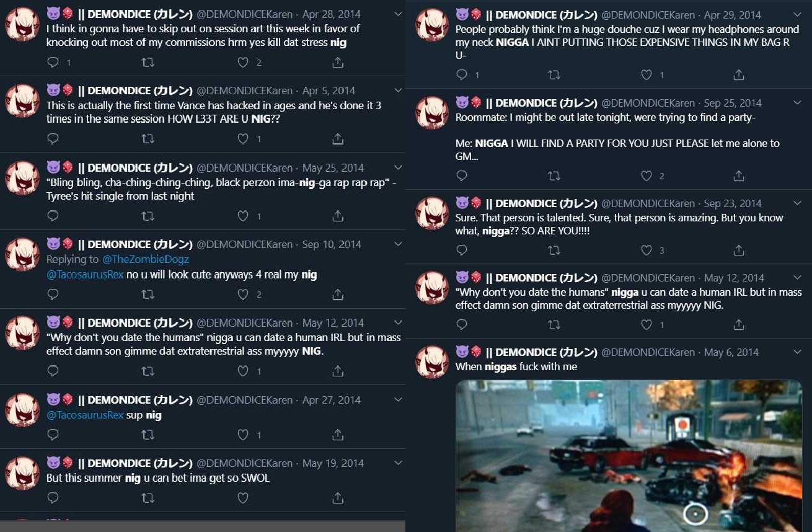
Task: Open the game screenshot in May 6 tweet
Action: pyautogui.click(x=629, y=456)
